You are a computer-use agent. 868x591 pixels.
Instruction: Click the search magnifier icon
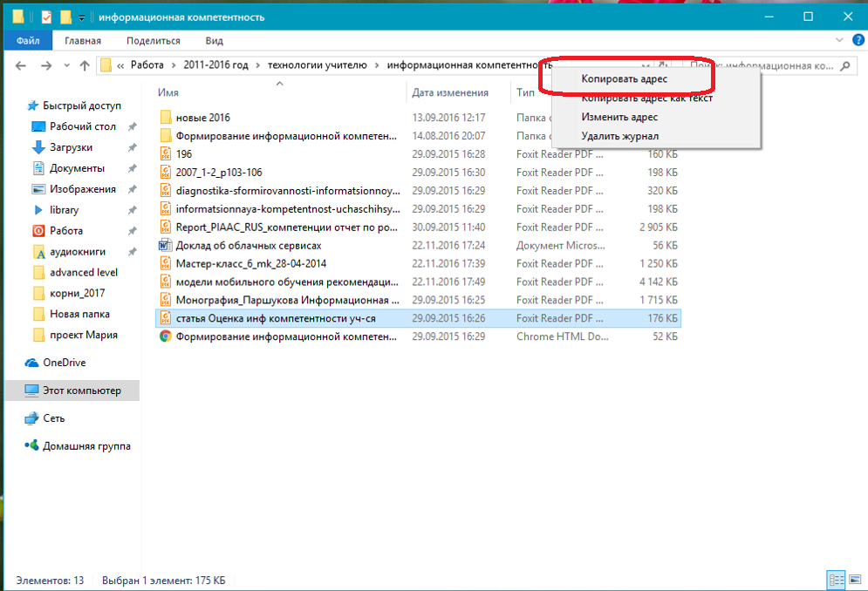click(x=844, y=66)
